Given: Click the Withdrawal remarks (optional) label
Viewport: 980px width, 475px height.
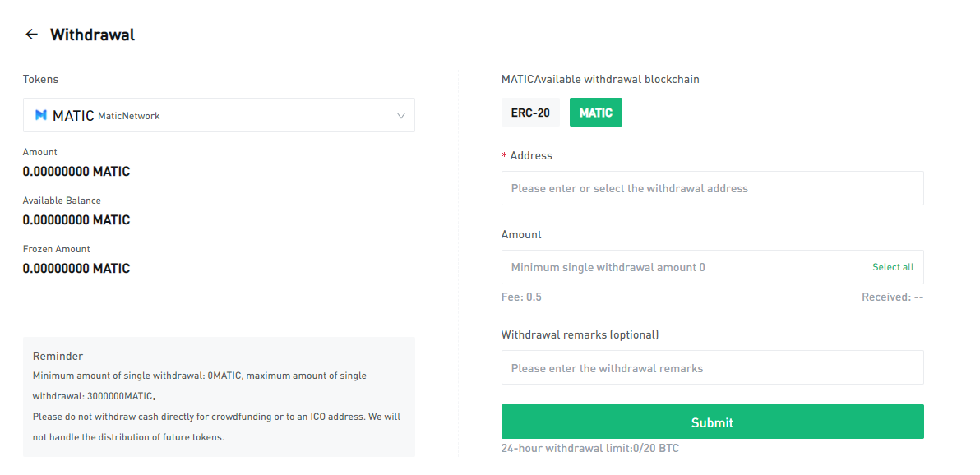Looking at the screenshot, I should coord(580,334).
